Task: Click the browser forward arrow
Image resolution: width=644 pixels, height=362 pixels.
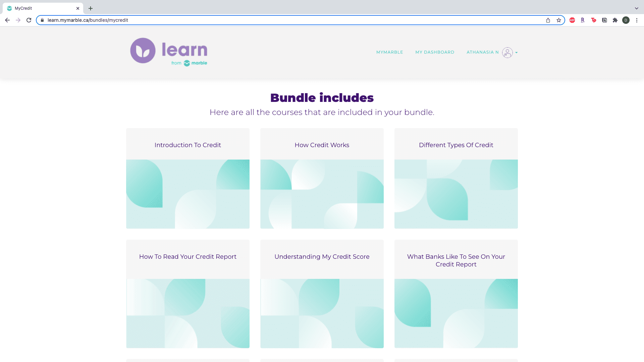Action: [18, 20]
